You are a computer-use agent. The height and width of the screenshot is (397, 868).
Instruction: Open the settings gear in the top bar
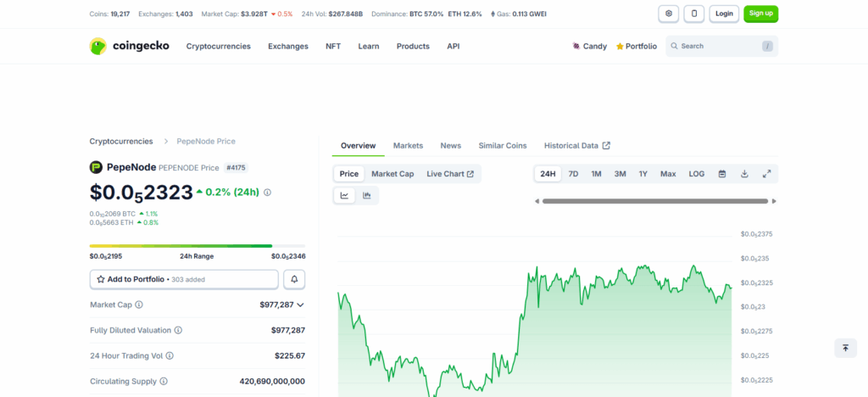point(669,14)
